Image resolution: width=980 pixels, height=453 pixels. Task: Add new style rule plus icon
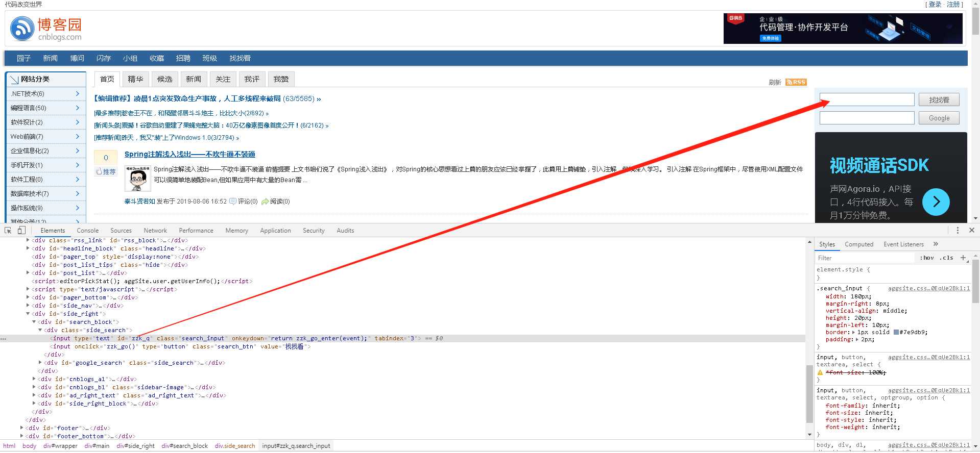click(963, 258)
